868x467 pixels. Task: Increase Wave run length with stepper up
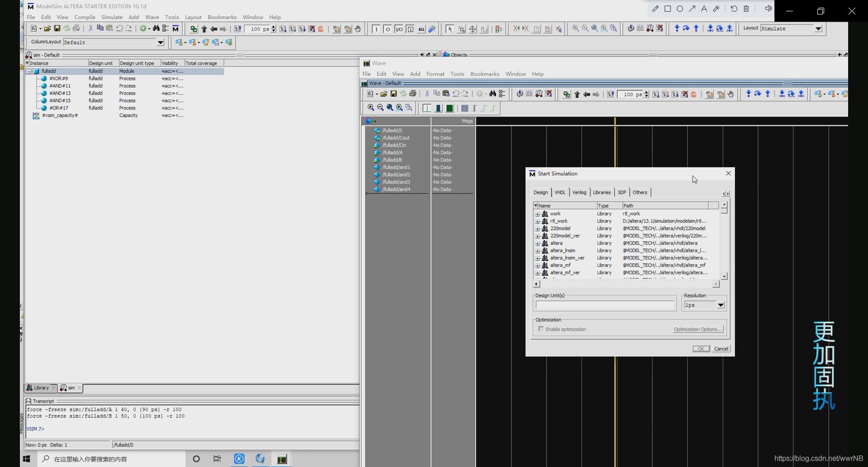tap(646, 92)
